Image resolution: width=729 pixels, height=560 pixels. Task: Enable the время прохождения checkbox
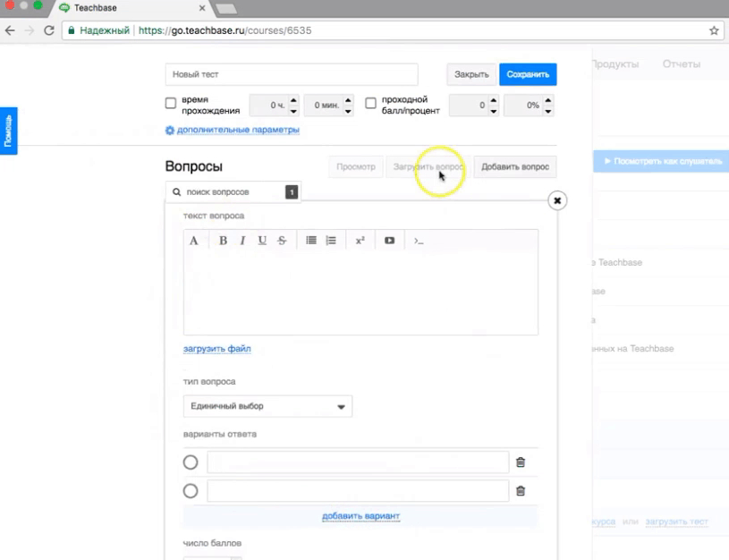coord(171,104)
